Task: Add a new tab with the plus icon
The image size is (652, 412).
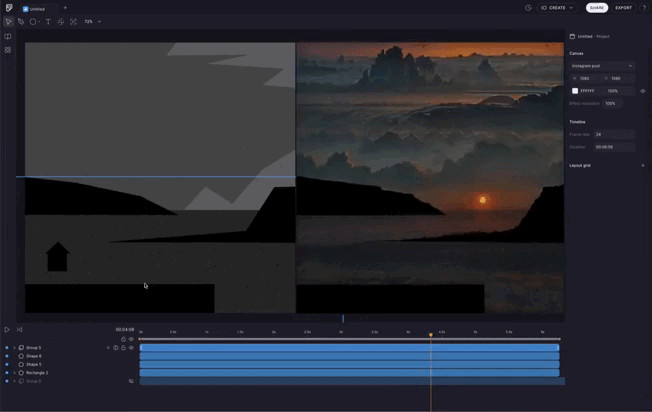Action: (x=65, y=8)
